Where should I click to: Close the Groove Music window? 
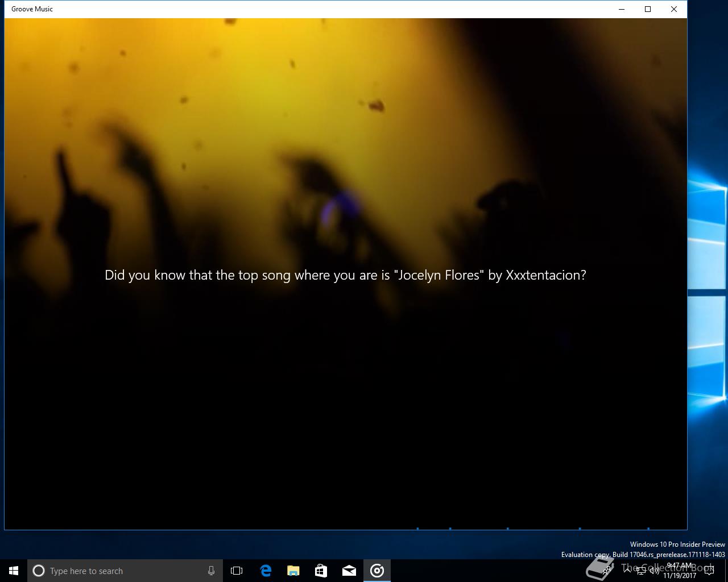674,9
